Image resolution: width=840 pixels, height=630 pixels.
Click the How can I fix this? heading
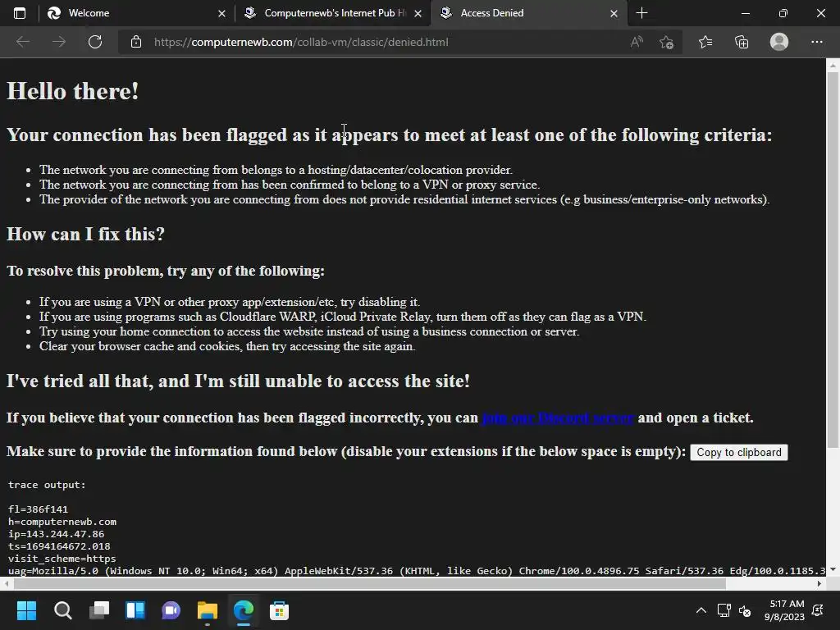point(85,234)
